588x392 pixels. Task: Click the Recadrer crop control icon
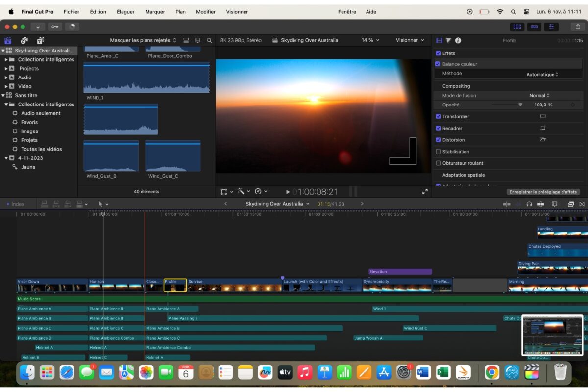point(542,128)
